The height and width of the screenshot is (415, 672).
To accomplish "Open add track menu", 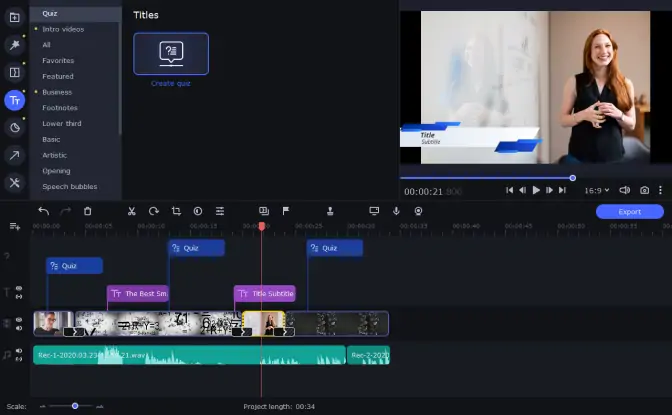I will [15, 226].
